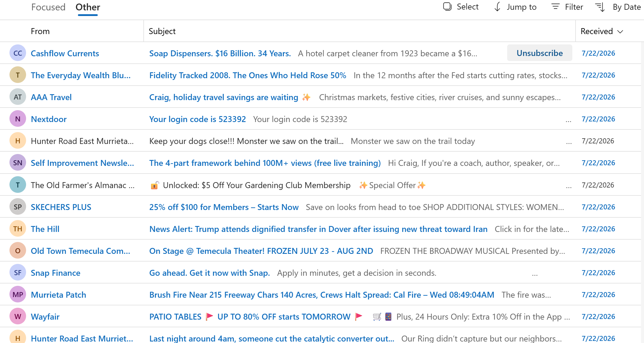Click the Murrieta Patch MP avatar
Image resolution: width=644 pixels, height=343 pixels.
point(18,295)
